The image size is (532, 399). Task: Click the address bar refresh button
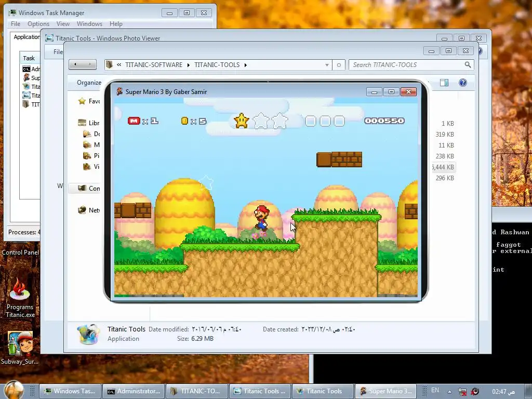coord(339,65)
